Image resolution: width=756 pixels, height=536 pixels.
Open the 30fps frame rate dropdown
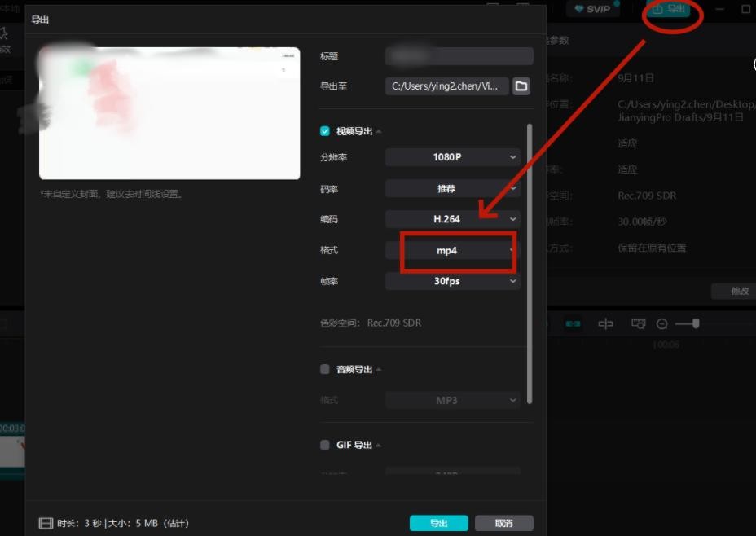pyautogui.click(x=452, y=281)
